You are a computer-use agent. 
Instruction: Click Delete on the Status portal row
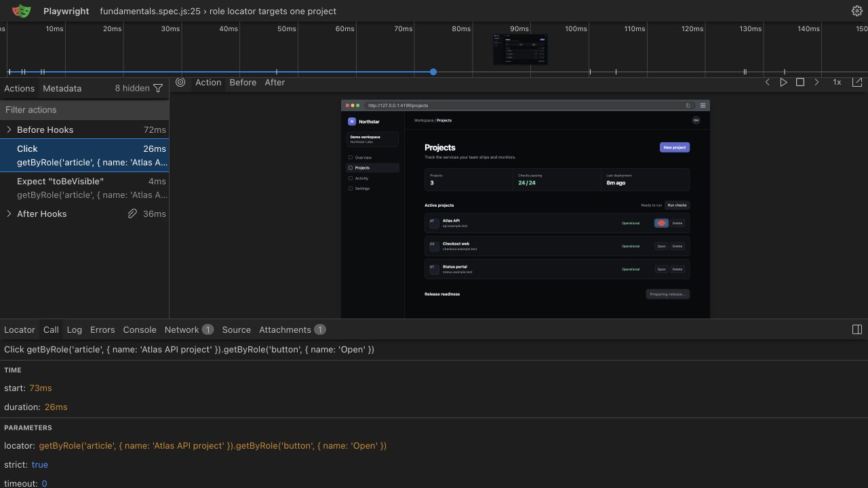click(x=677, y=269)
